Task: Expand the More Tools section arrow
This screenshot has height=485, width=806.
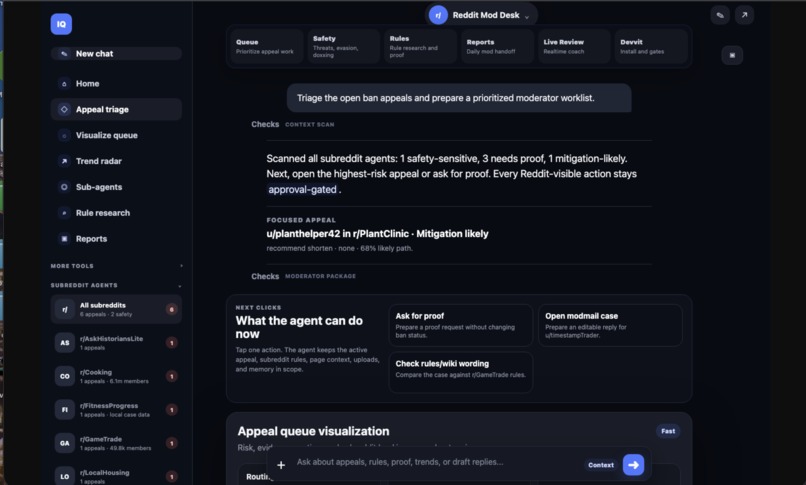Action: pos(181,266)
